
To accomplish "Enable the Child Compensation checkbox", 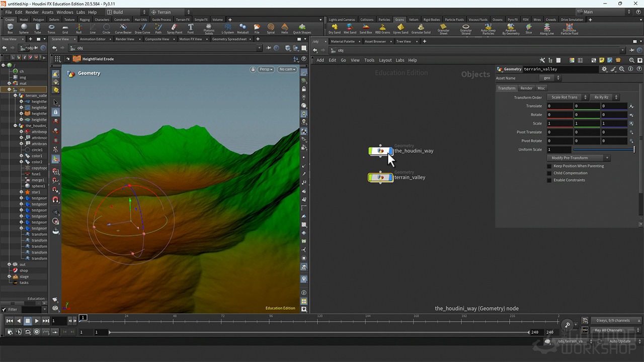I will [x=549, y=173].
